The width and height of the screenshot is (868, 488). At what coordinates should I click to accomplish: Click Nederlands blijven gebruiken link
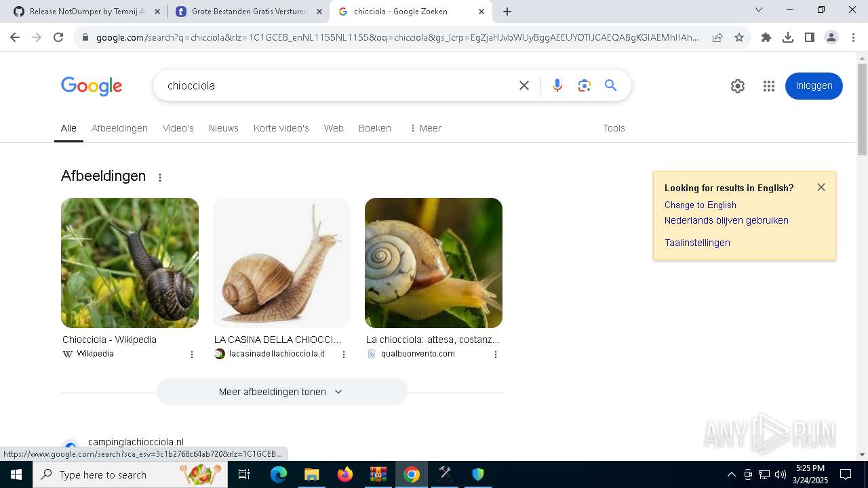pos(726,220)
